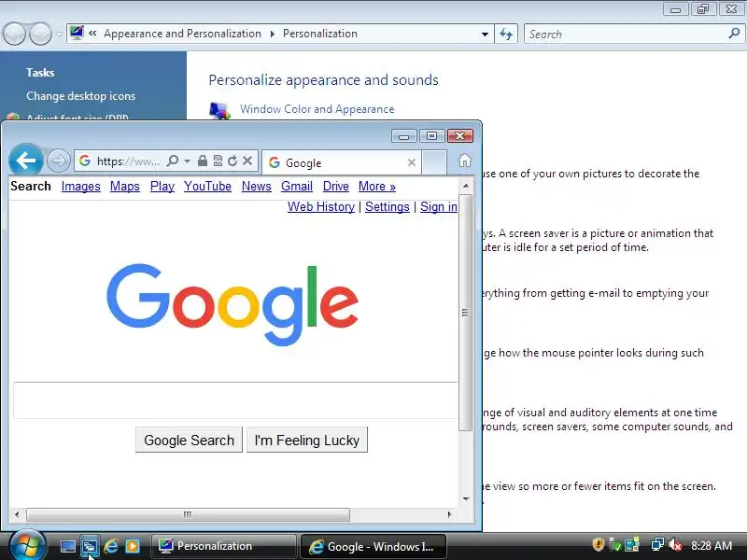Viewport: 747px width, 560px height.
Task: Click the Google search text box
Action: click(x=235, y=400)
